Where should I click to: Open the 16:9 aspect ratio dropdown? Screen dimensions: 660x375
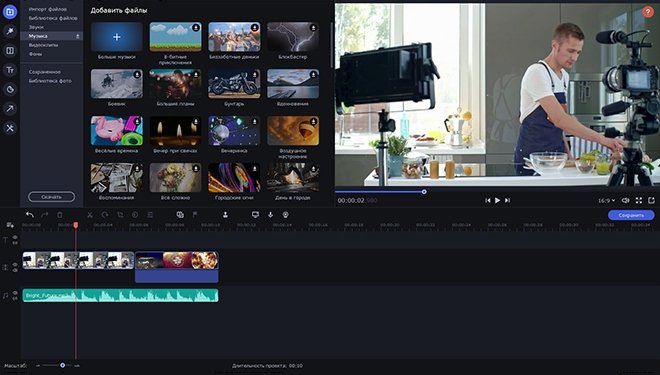pyautogui.click(x=607, y=201)
